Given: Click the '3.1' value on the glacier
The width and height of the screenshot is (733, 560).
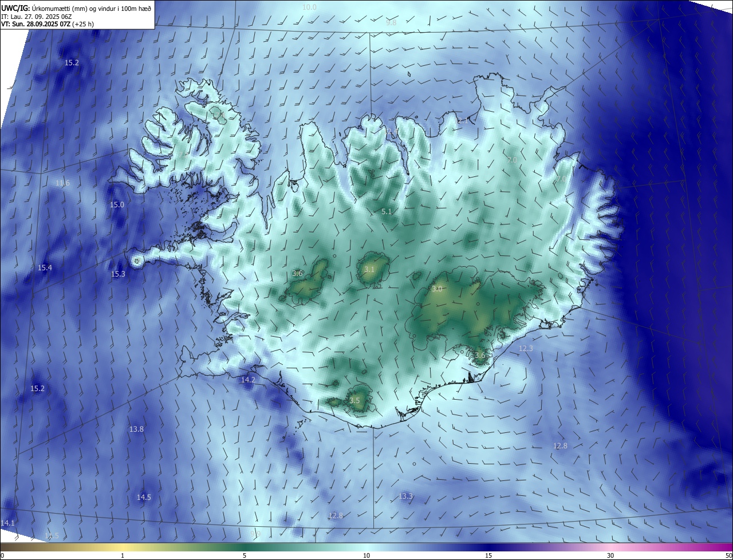Looking at the screenshot, I should point(369,269).
